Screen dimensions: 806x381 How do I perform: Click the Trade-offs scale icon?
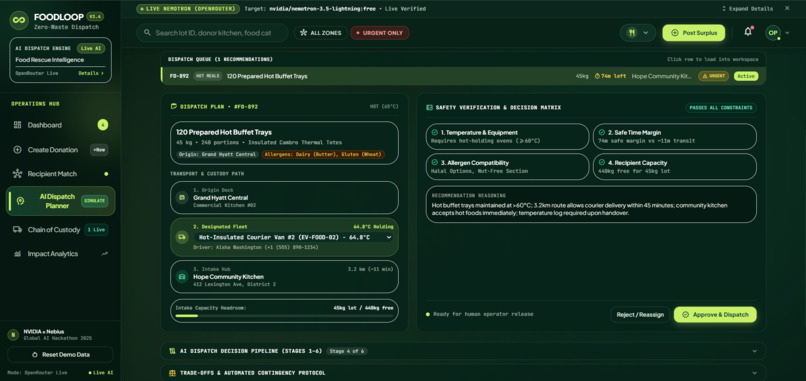tap(172, 373)
